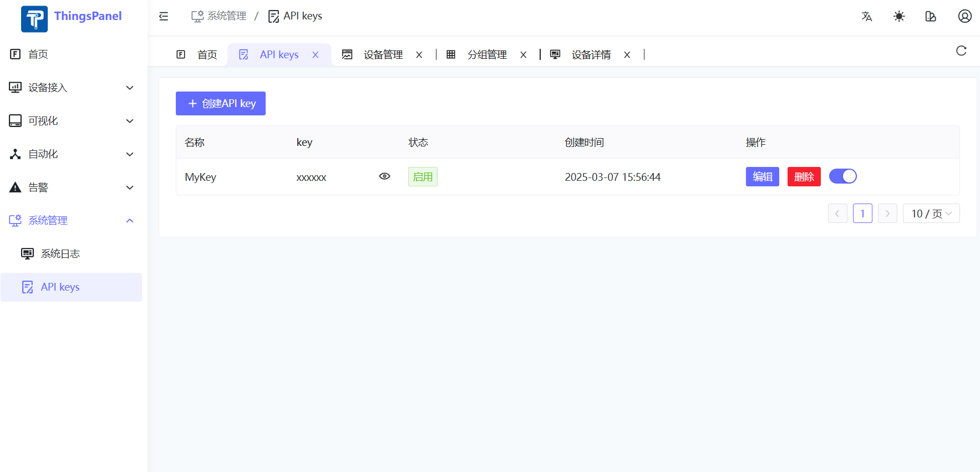Collapse the sidebar with the menu fold icon
This screenshot has width=980, height=472.
(x=164, y=17)
